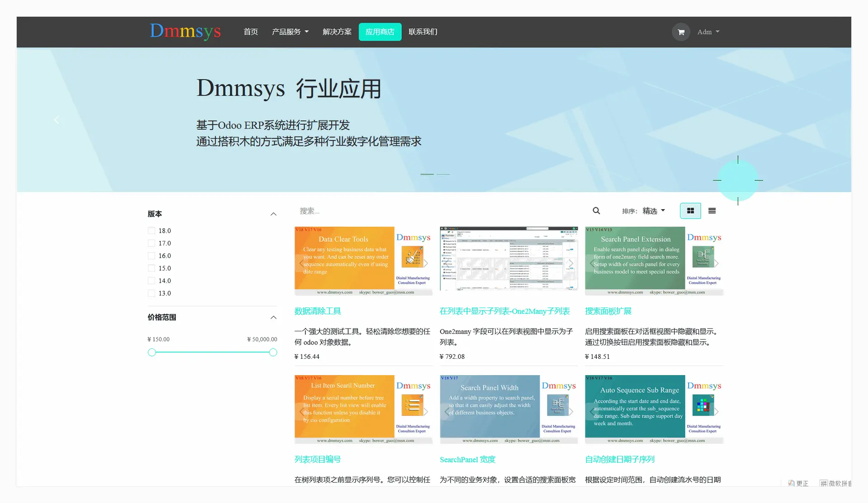The width and height of the screenshot is (868, 503).
Task: Open 自动创建日期子序列 product link
Action: coord(620,460)
